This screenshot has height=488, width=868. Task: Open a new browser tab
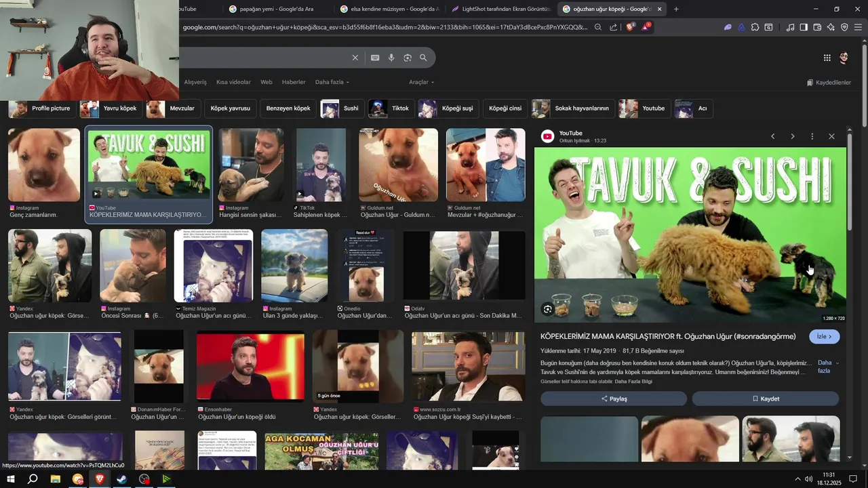tap(676, 9)
